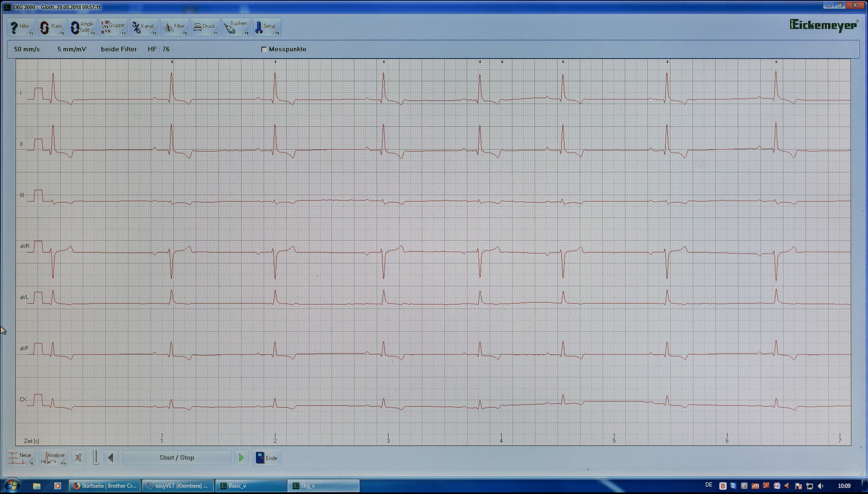
Task: Enable the Messpunkte checkbox
Action: [x=264, y=49]
